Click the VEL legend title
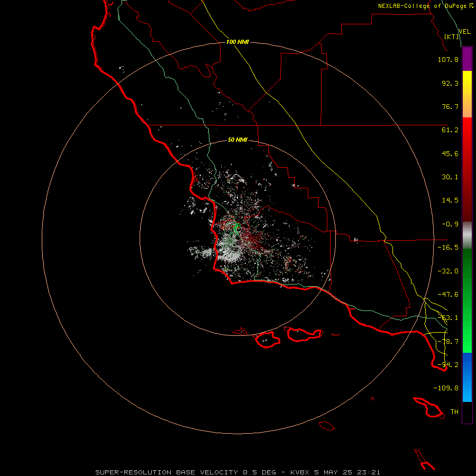This screenshot has width=476, height=476. coord(464,32)
